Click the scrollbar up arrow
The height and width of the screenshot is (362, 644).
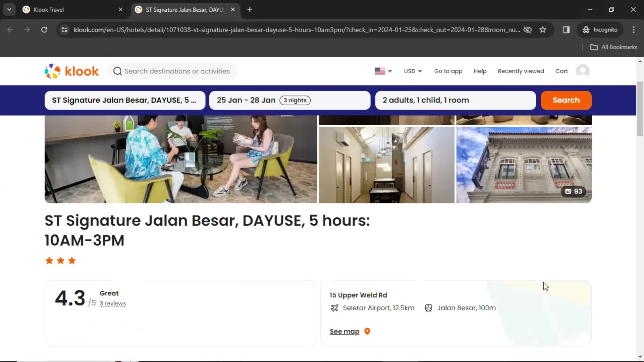(640, 61)
